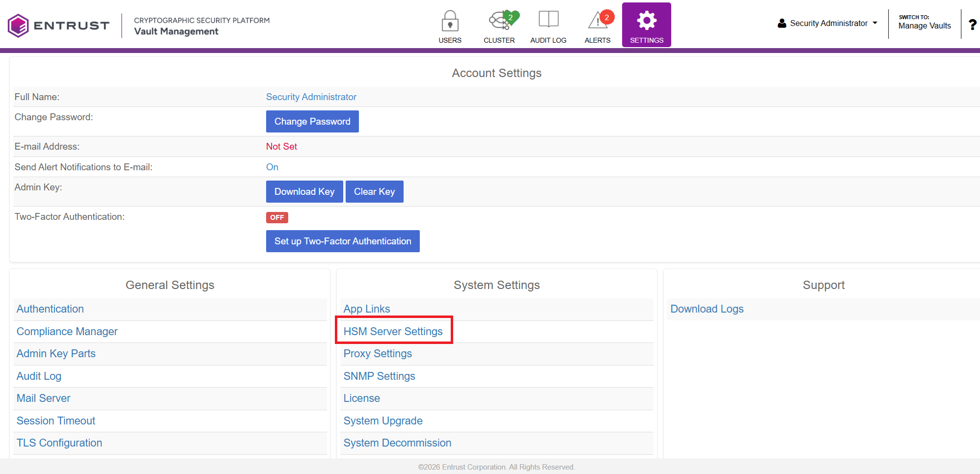The height and width of the screenshot is (474, 980).
Task: Open HSM Server Settings
Action: pos(393,332)
